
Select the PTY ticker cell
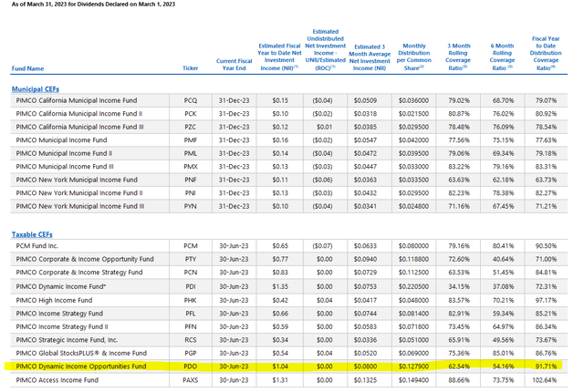tap(191, 259)
